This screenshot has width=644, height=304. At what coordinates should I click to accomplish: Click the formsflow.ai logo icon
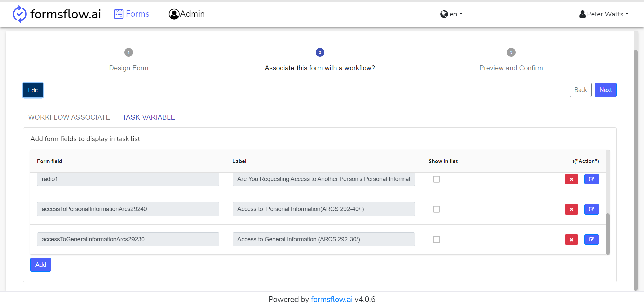tap(19, 14)
